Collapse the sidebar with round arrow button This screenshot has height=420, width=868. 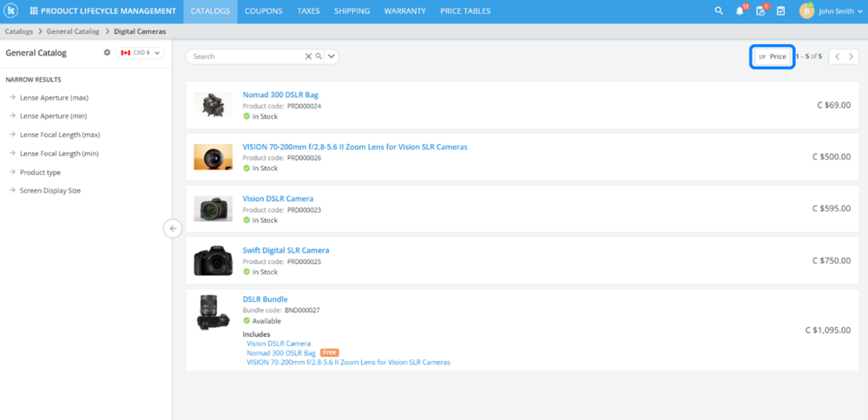(x=173, y=228)
